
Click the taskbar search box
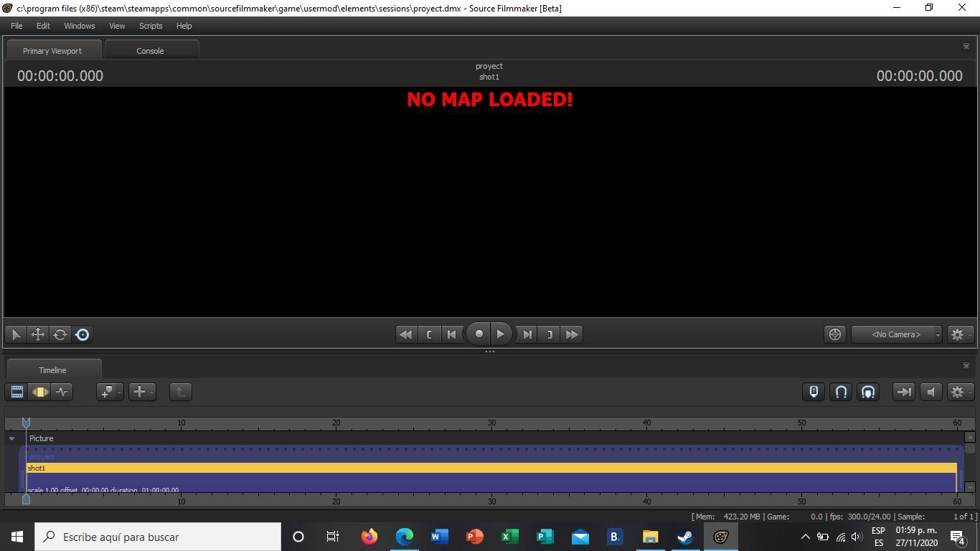point(158,537)
